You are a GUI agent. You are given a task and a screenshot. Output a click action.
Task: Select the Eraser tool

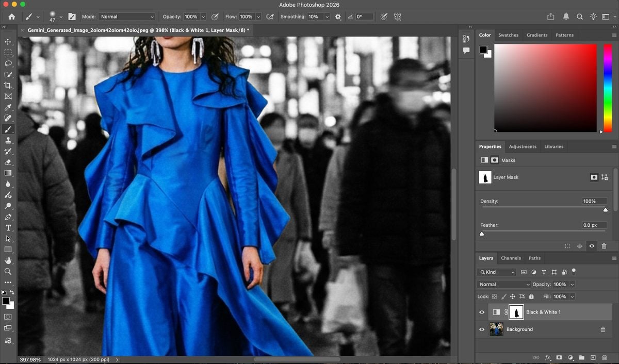pos(8,162)
